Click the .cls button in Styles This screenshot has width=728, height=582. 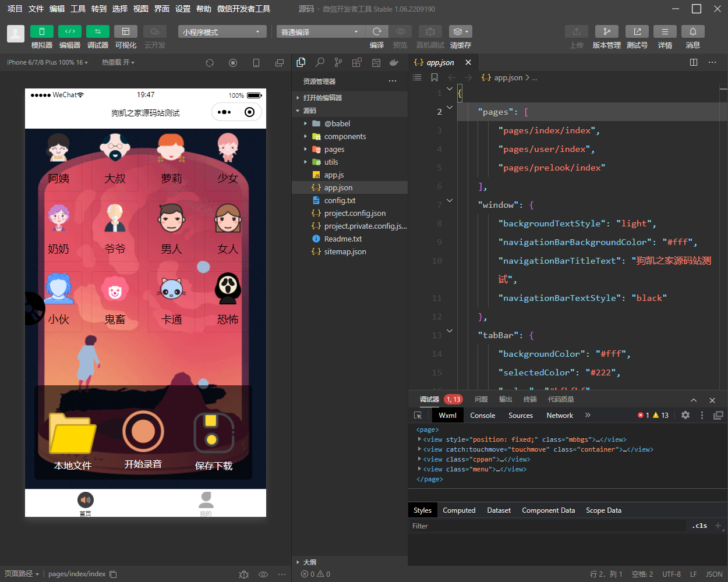(699, 526)
